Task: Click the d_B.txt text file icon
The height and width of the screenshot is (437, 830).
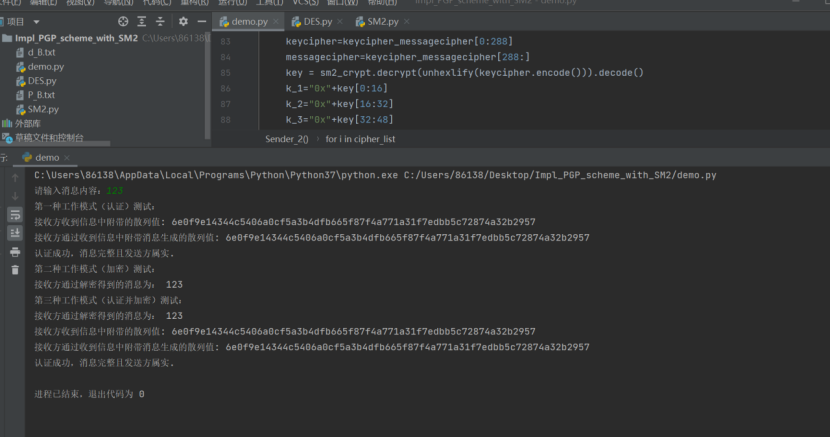Action: (20, 52)
